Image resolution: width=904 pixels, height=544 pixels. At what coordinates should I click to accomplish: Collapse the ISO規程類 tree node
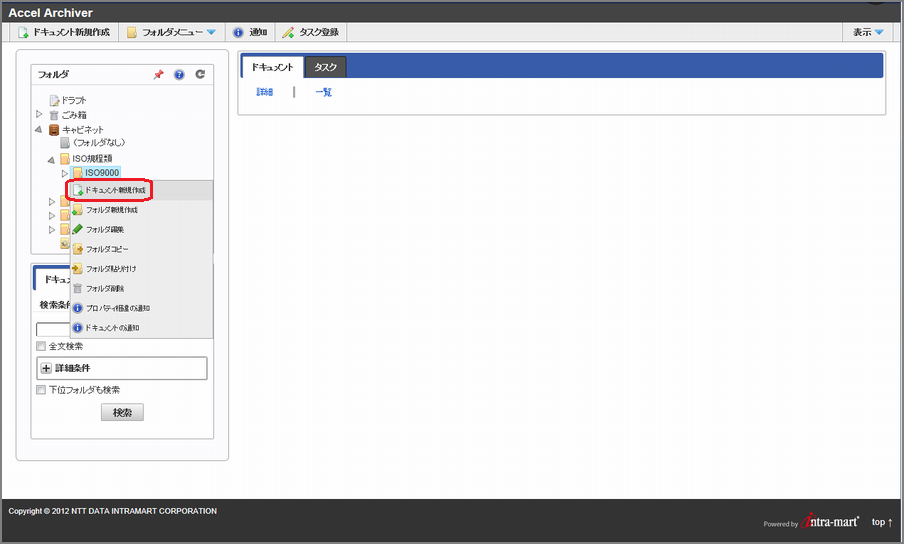pos(51,160)
